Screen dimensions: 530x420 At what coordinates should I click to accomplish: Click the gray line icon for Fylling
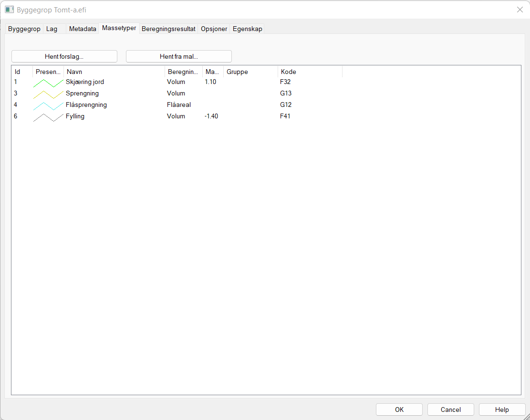(x=48, y=117)
